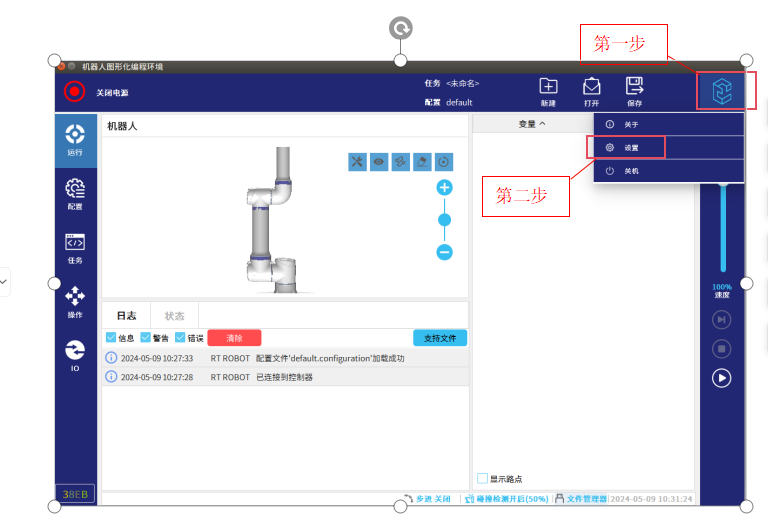
Task: Toggle eye visibility icon in robot view
Action: tap(379, 161)
